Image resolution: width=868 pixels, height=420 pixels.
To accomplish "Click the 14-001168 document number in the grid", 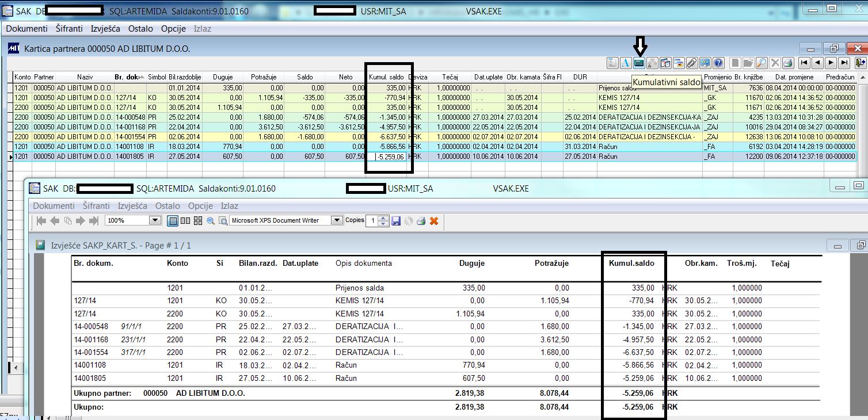I will [130, 127].
